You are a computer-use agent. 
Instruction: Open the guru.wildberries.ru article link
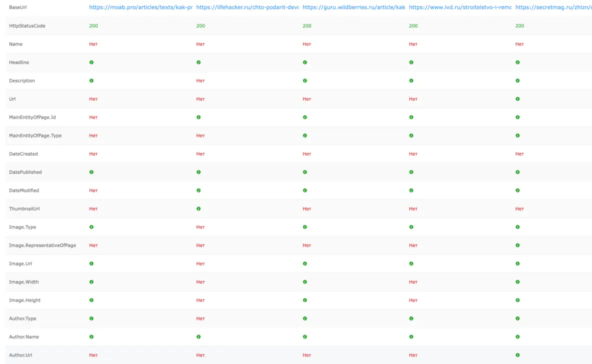[x=353, y=7]
